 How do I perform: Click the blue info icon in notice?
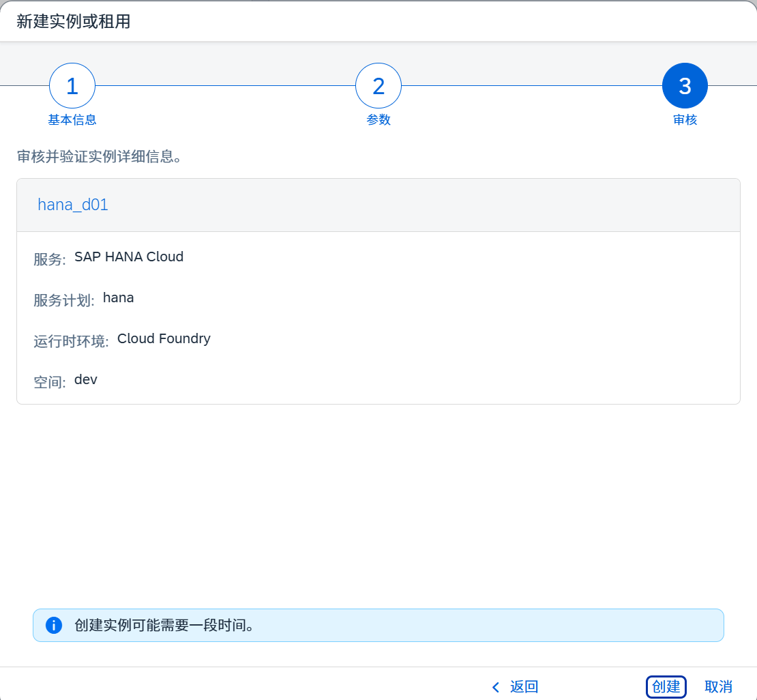pos(54,625)
